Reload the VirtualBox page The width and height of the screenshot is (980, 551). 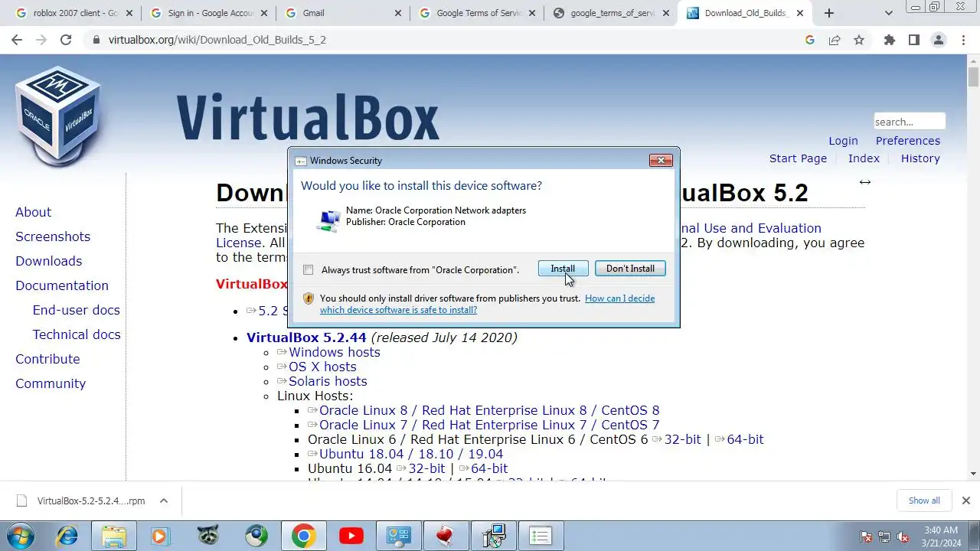pyautogui.click(x=66, y=40)
